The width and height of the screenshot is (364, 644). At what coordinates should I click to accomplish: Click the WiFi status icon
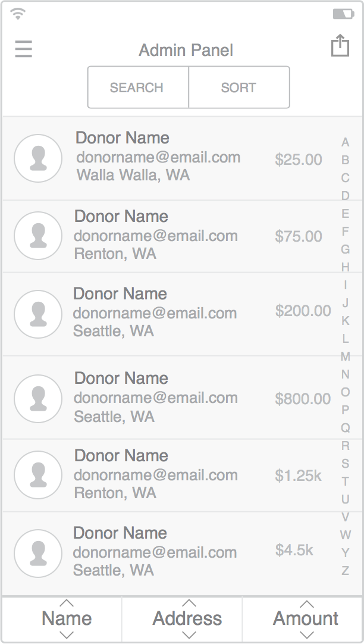click(18, 14)
